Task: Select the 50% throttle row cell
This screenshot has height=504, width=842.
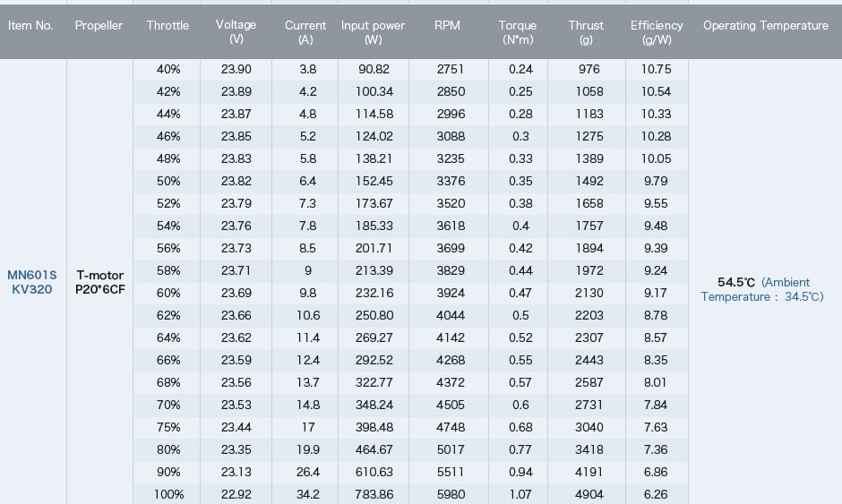Action: (168, 181)
